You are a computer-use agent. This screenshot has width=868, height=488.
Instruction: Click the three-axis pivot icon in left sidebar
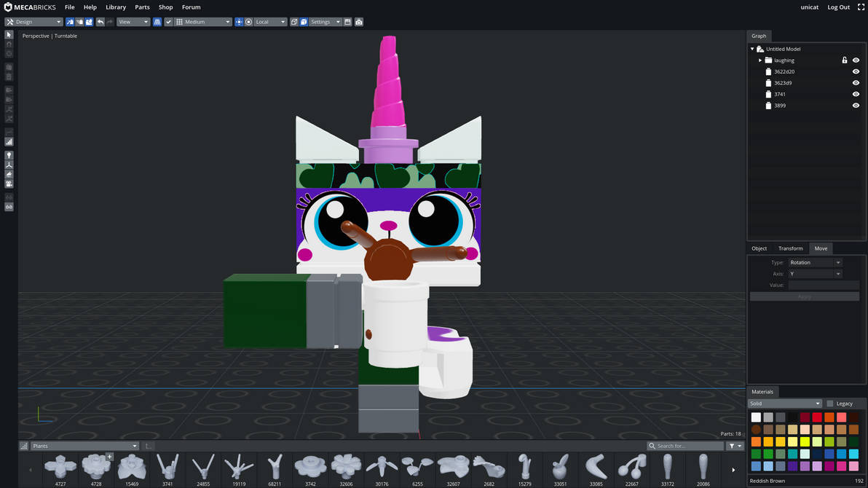9,165
